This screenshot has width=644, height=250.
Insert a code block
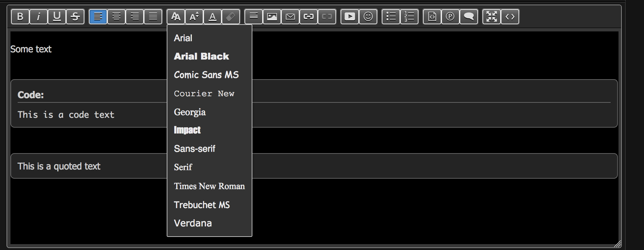(432, 16)
